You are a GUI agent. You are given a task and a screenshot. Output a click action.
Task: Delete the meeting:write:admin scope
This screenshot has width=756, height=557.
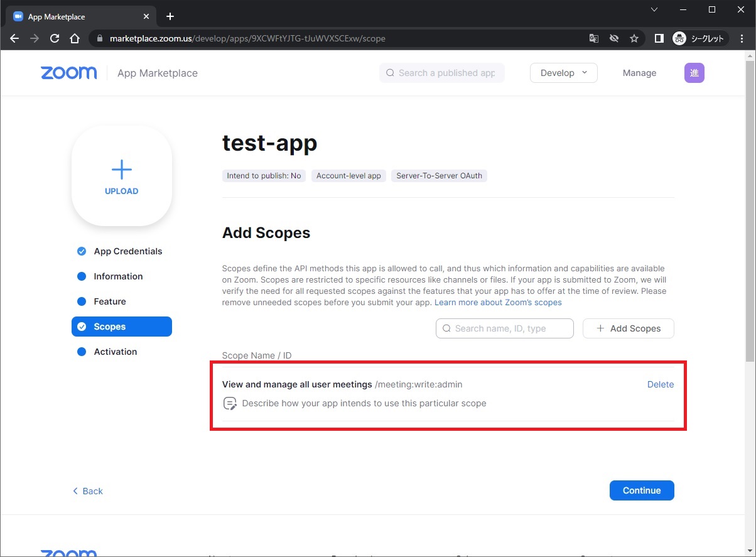point(660,384)
